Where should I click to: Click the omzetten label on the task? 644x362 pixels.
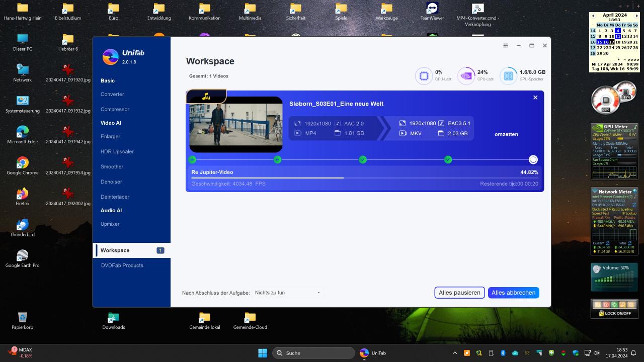[506, 134]
